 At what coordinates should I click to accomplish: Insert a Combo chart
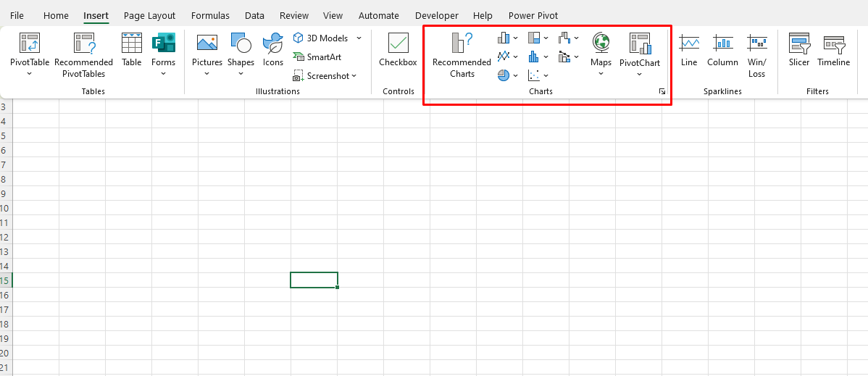(564, 57)
